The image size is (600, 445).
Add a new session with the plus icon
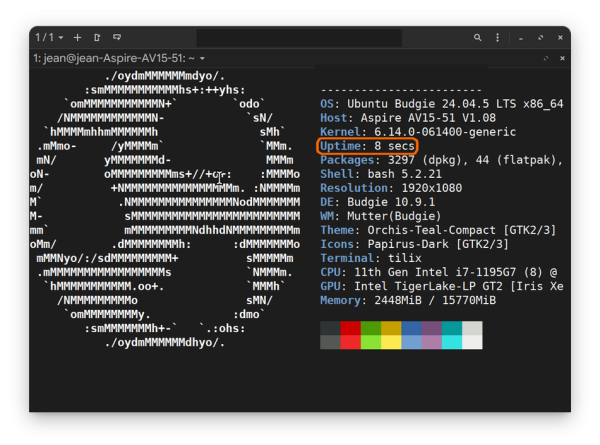[77, 37]
